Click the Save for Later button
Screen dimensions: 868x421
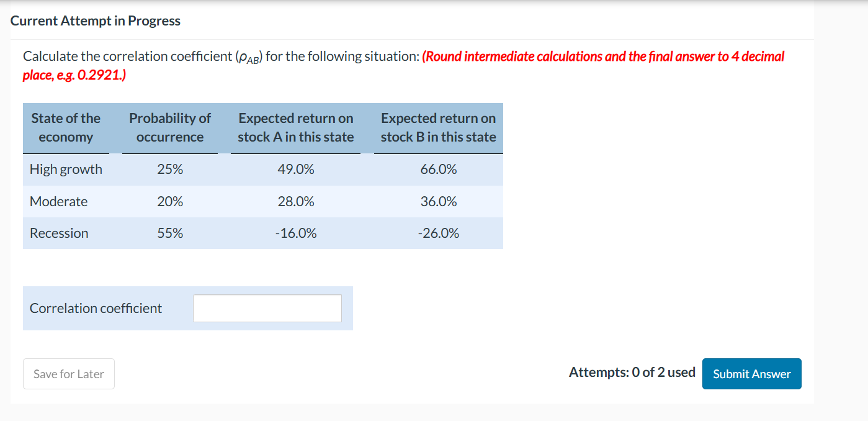(68, 373)
